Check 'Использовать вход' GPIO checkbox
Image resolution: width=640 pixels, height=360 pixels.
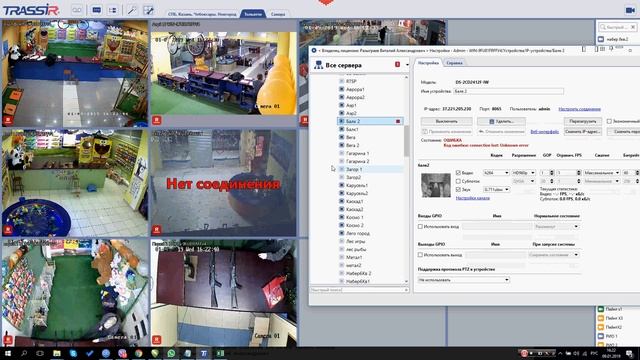click(x=420, y=226)
